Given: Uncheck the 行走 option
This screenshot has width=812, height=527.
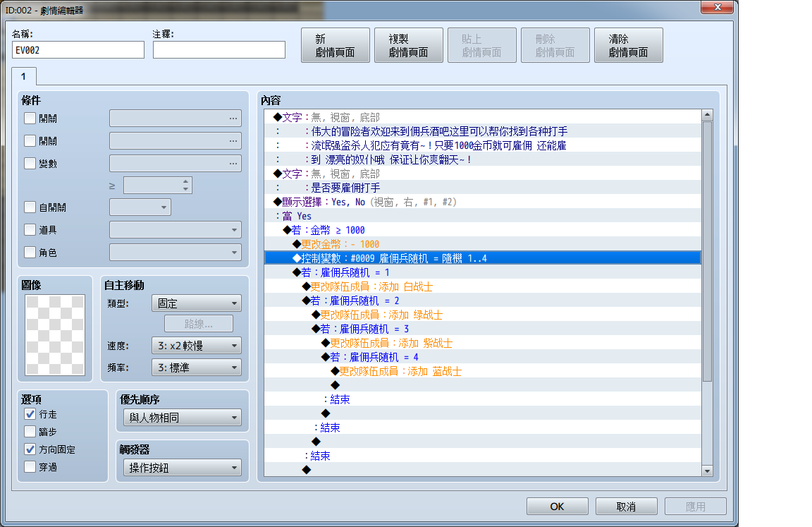Looking at the screenshot, I should pyautogui.click(x=30, y=414).
